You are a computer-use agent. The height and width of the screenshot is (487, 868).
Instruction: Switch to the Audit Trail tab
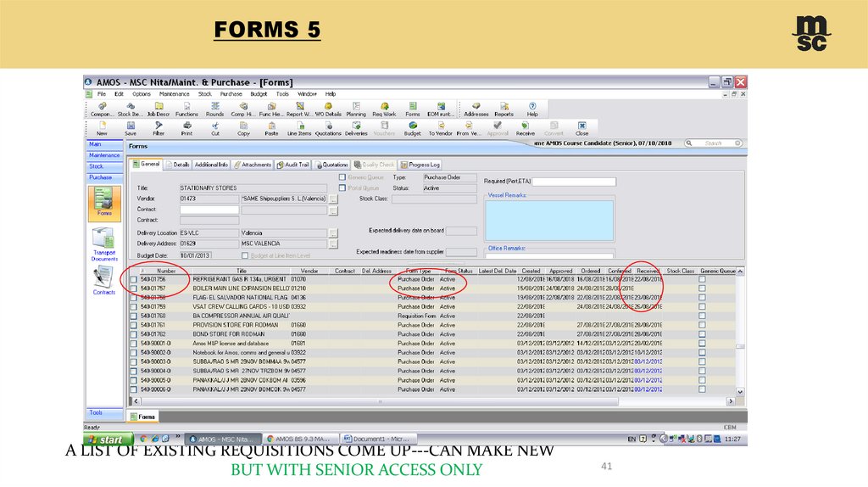pos(292,165)
